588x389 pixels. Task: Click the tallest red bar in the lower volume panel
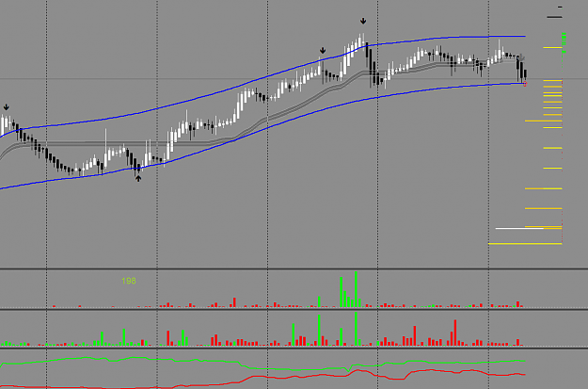tap(455, 332)
